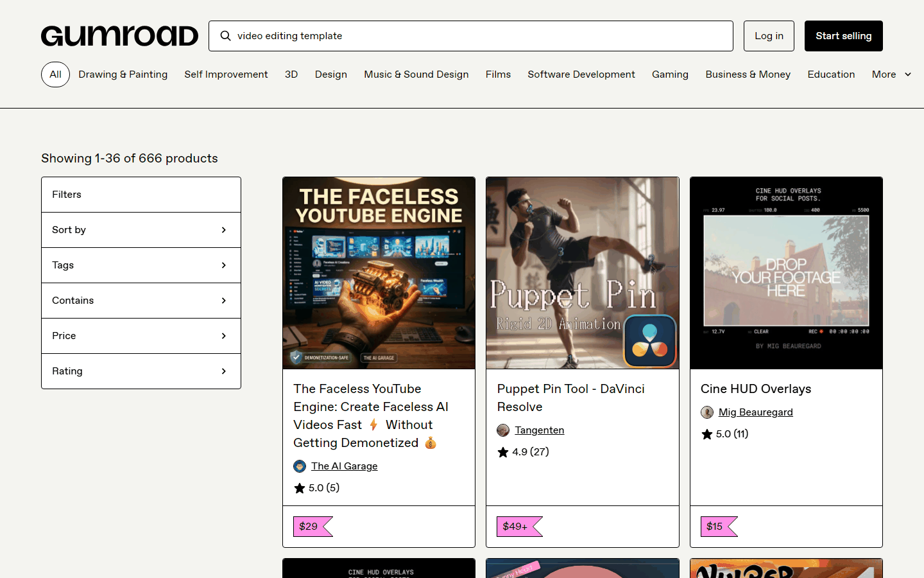This screenshot has width=924, height=578.
Task: Click the 5.0 (5) rating text
Action: coord(324,488)
